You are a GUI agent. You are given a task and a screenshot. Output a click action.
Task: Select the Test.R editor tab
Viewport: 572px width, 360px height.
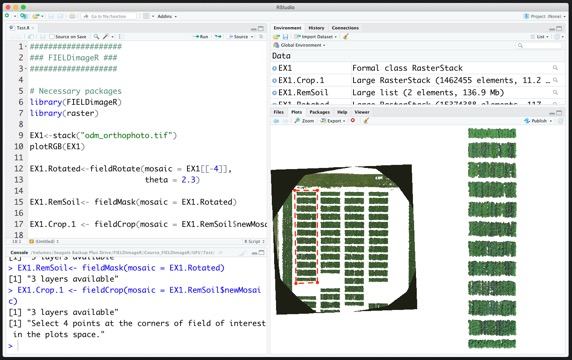click(x=22, y=28)
